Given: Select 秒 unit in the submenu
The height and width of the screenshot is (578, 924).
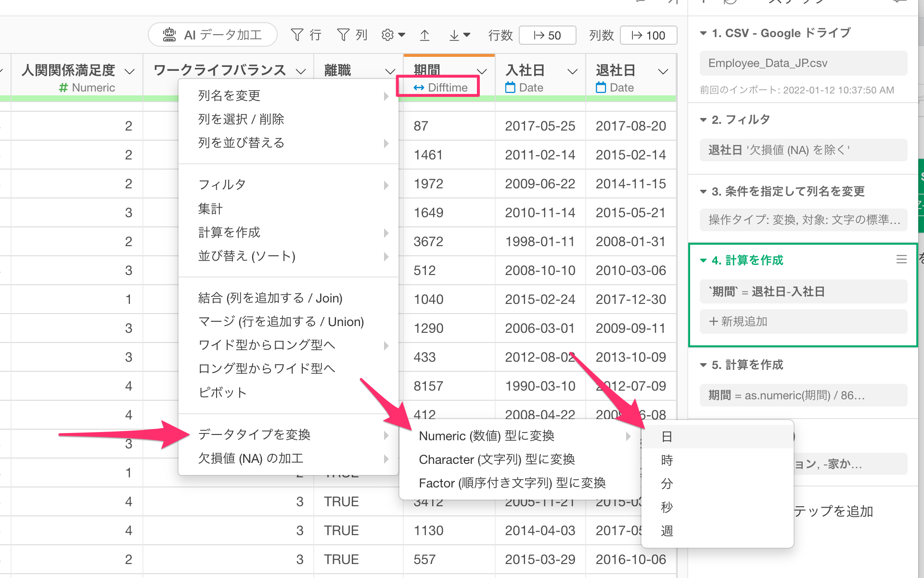Looking at the screenshot, I should (718, 507).
